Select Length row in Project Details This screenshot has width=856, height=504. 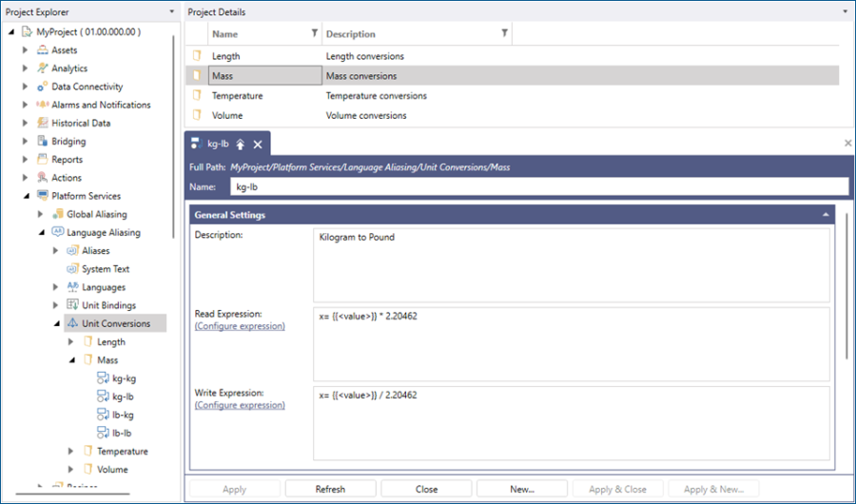[512, 56]
